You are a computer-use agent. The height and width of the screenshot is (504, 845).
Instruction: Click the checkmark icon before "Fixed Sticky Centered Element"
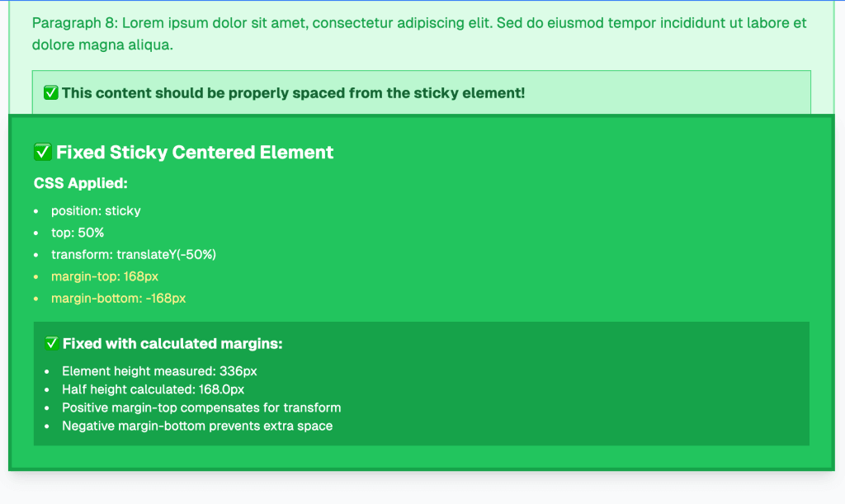click(x=43, y=152)
